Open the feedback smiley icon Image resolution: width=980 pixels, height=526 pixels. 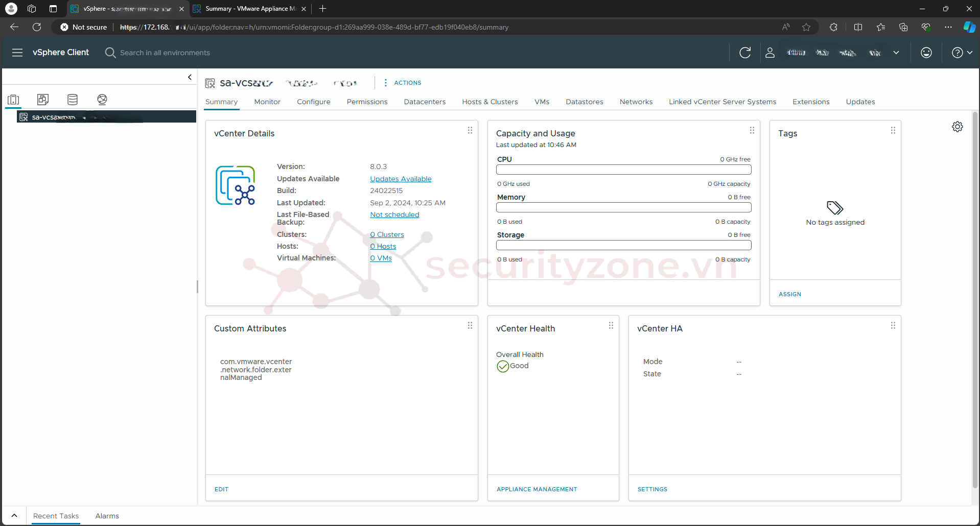click(926, 53)
